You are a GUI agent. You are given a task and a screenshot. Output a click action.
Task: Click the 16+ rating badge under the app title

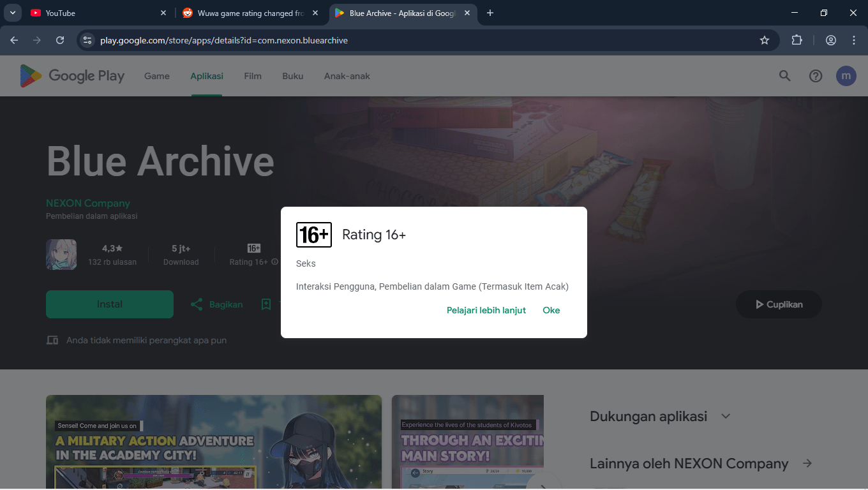254,248
